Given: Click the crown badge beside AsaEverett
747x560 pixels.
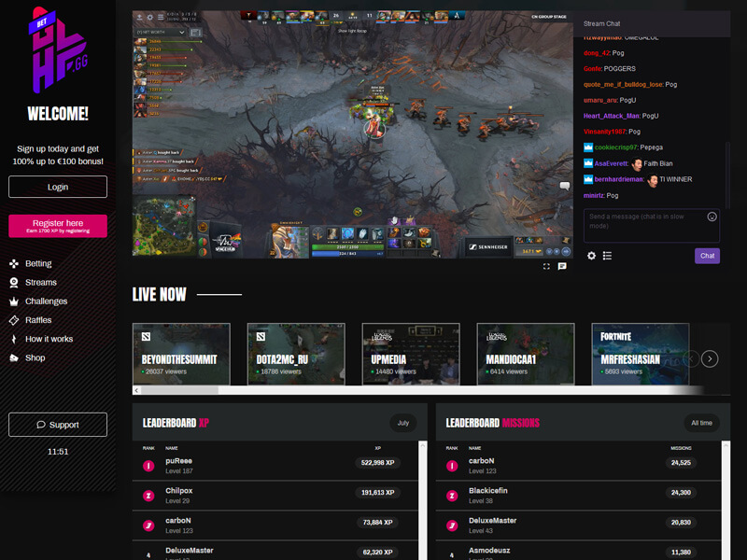Looking at the screenshot, I should pos(588,163).
